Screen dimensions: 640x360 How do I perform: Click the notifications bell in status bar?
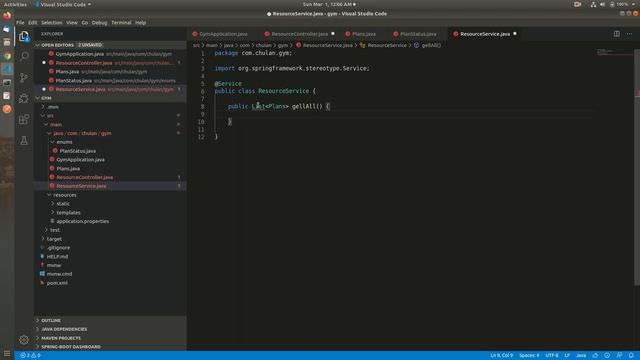click(631, 356)
